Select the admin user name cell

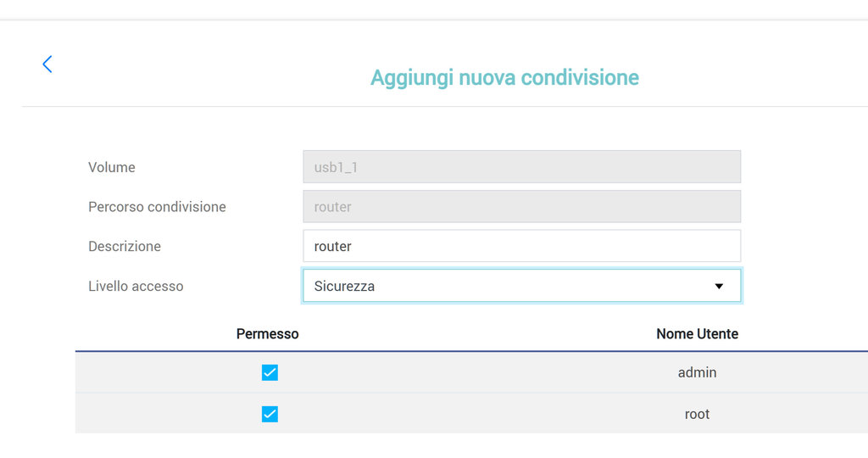[697, 372]
